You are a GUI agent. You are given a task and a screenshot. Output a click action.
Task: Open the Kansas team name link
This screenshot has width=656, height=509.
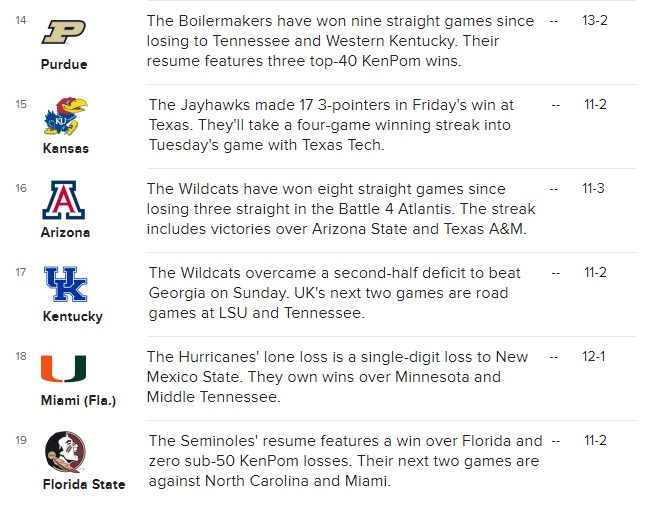(66, 148)
